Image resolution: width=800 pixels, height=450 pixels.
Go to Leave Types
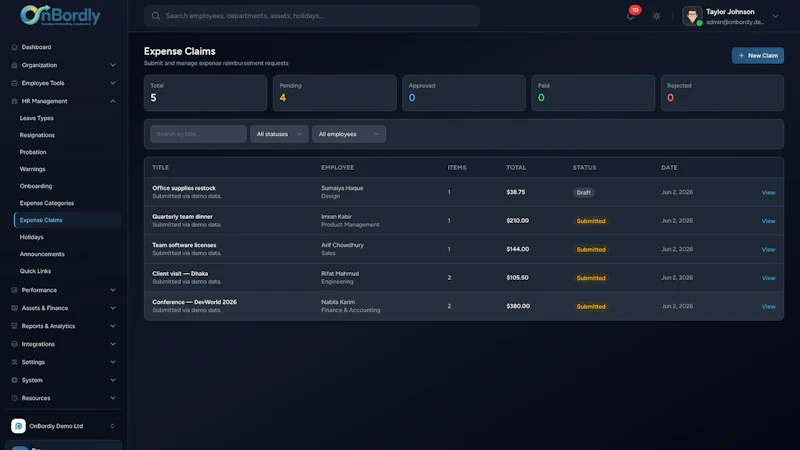pyautogui.click(x=37, y=118)
